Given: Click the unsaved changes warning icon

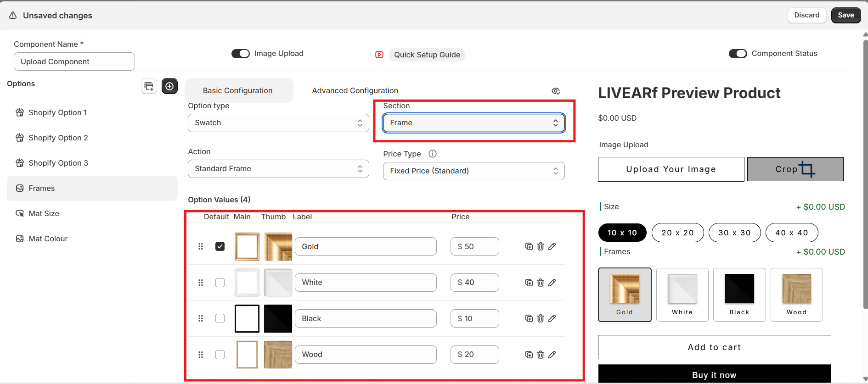Looking at the screenshot, I should pos(13,16).
